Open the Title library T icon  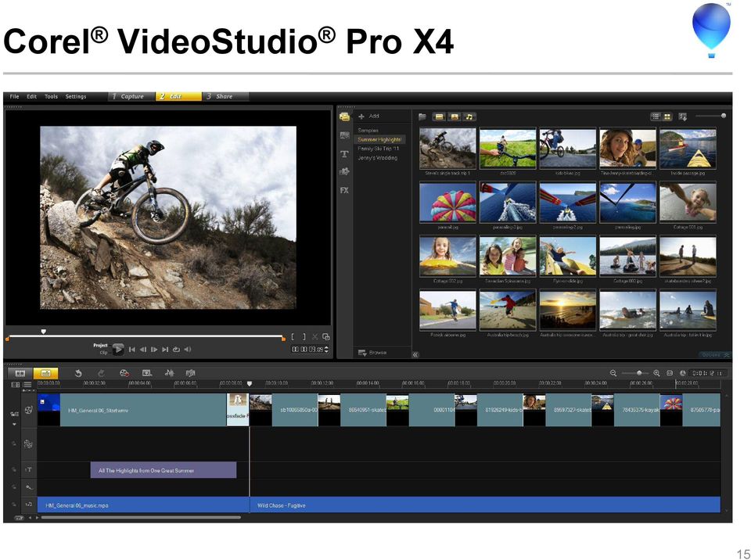344,154
